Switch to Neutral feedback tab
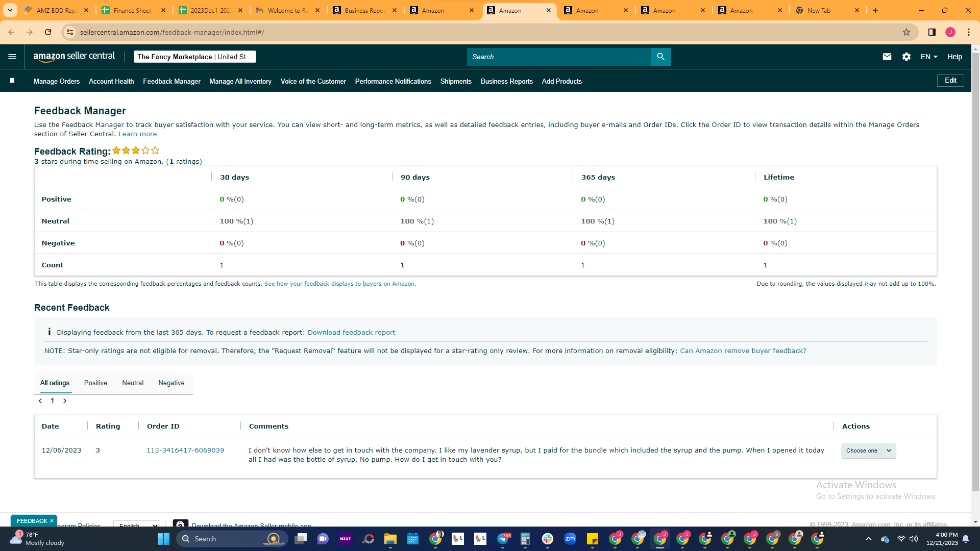 point(133,383)
